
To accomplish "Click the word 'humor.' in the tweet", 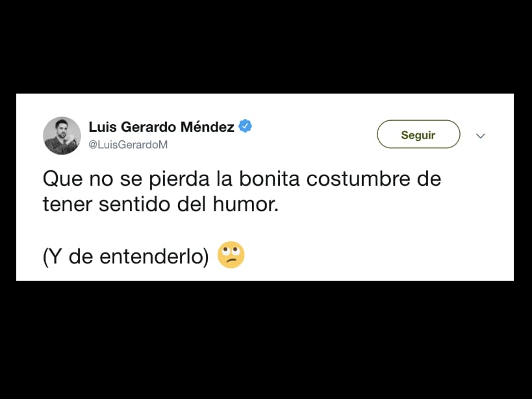I will pyautogui.click(x=246, y=204).
